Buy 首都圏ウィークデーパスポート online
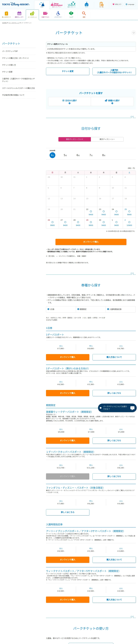 pyautogui.click(x=68, y=440)
